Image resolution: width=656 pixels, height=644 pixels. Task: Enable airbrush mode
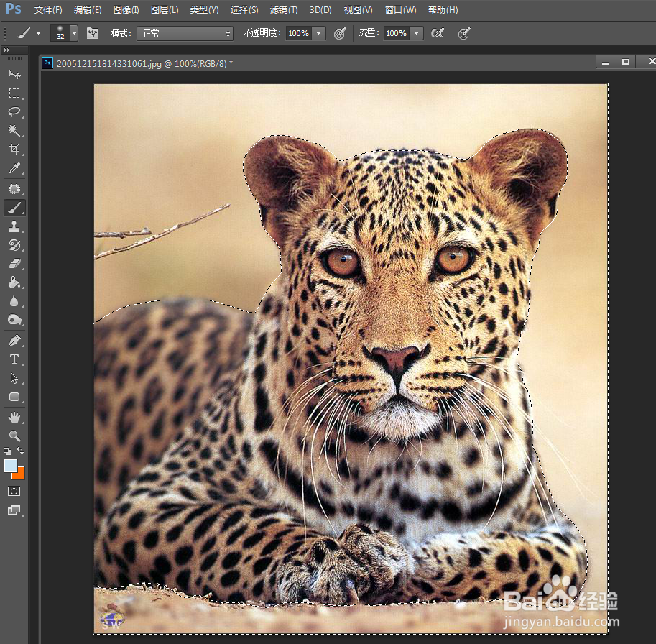[438, 33]
